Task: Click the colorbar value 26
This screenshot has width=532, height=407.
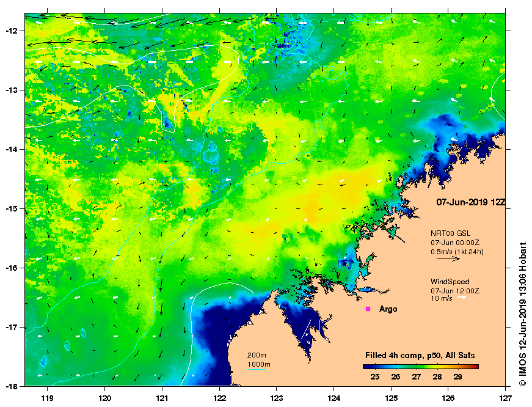Action: click(x=396, y=377)
